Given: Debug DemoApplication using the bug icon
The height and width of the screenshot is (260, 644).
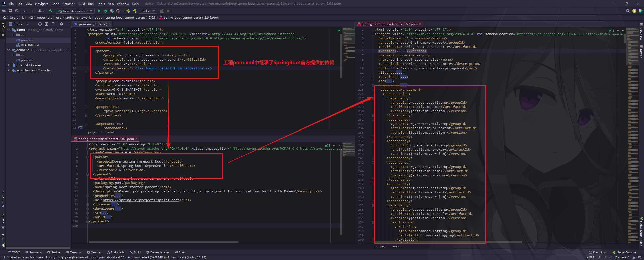Looking at the screenshot, I should [x=106, y=11].
